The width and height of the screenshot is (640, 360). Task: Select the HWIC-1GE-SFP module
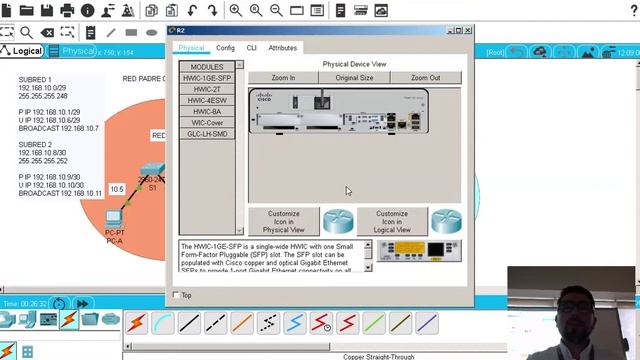click(207, 78)
